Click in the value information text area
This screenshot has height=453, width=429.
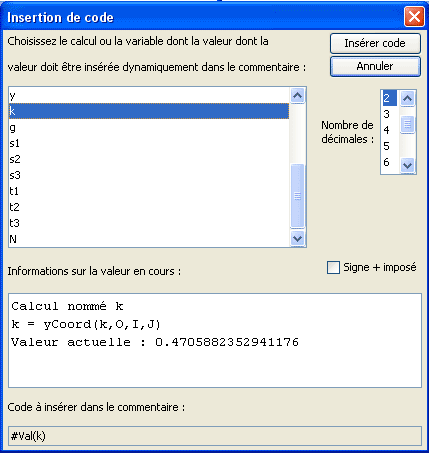pyautogui.click(x=215, y=341)
